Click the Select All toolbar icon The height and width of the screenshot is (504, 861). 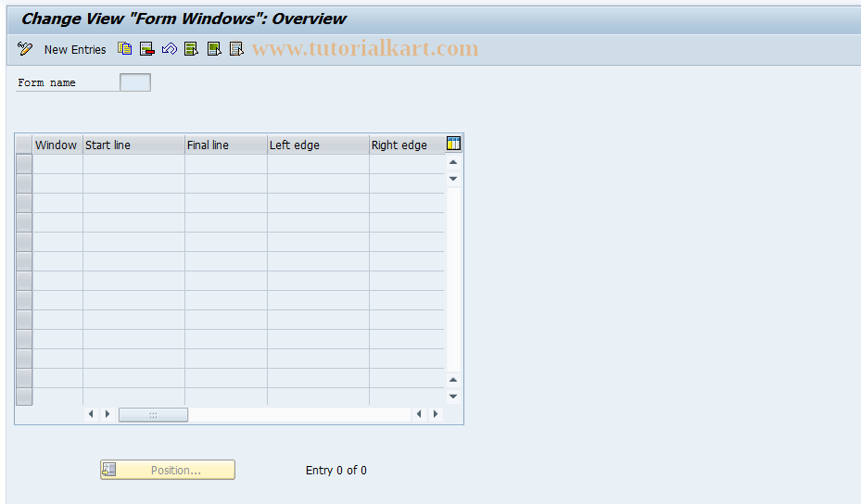tap(191, 49)
